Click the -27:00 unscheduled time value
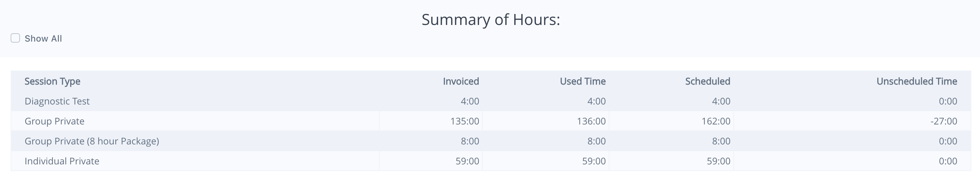This screenshot has height=189, width=980. [943, 121]
